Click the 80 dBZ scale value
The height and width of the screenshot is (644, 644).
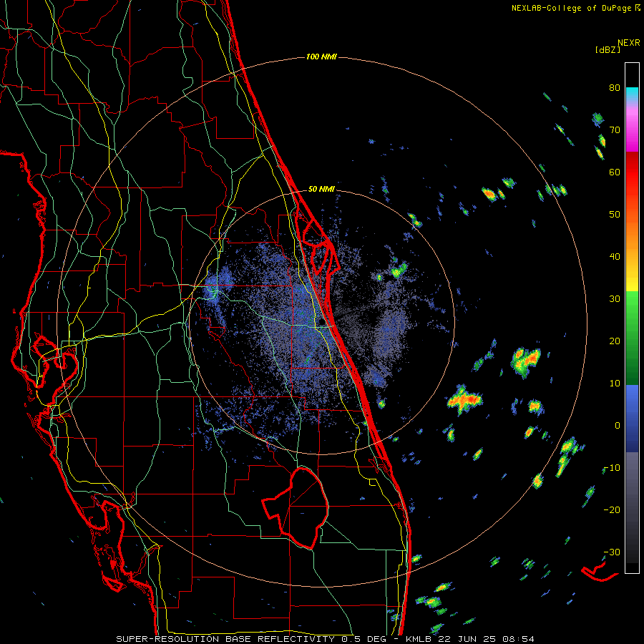coord(615,88)
